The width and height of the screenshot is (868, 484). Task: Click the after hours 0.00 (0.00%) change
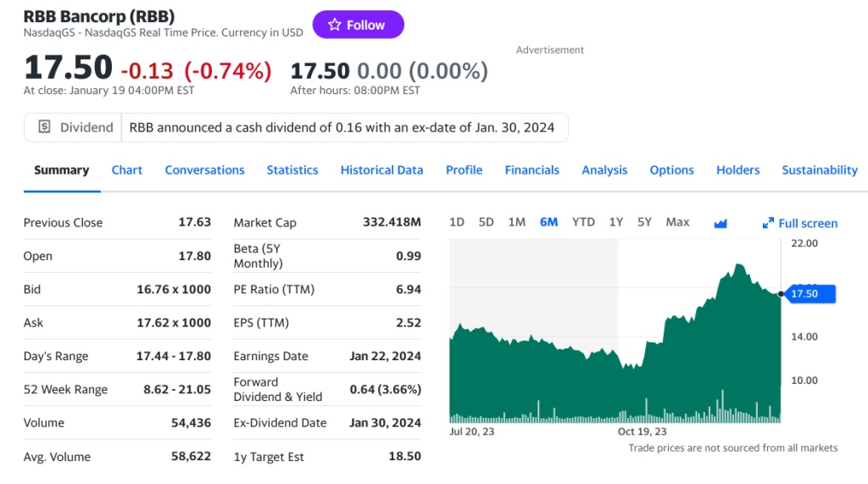[422, 71]
